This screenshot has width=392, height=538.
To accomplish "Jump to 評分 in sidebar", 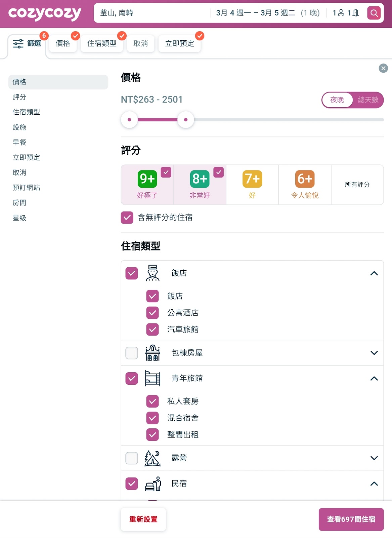I will point(19,97).
